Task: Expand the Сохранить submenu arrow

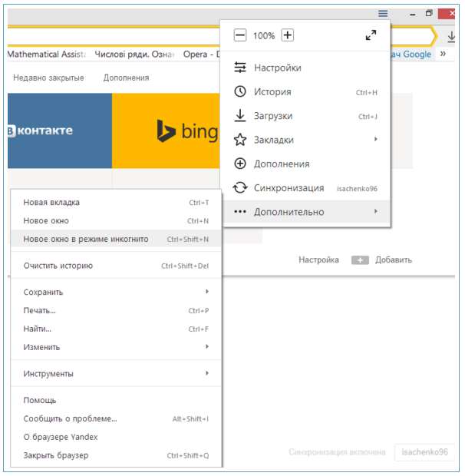Action: click(x=206, y=293)
